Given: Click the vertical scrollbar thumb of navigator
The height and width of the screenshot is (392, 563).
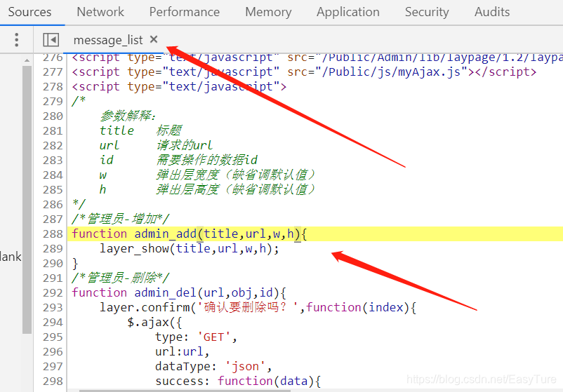Looking at the screenshot, I should (27, 199).
